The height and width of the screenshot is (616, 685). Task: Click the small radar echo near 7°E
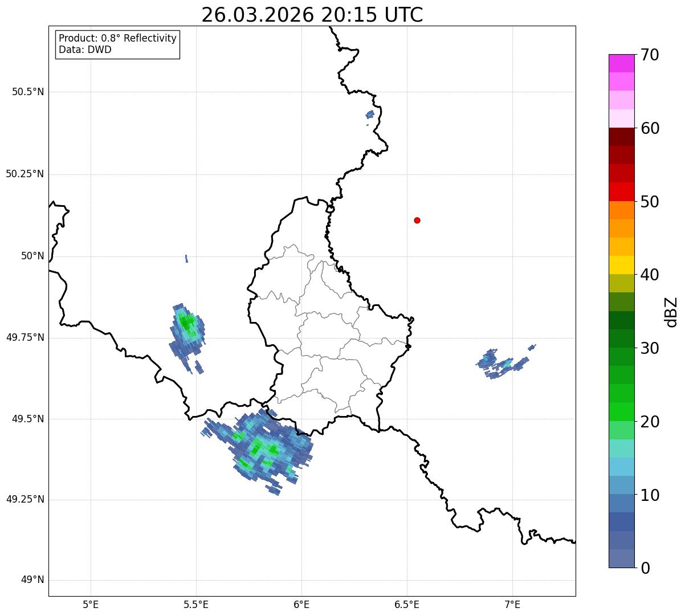tap(505, 362)
